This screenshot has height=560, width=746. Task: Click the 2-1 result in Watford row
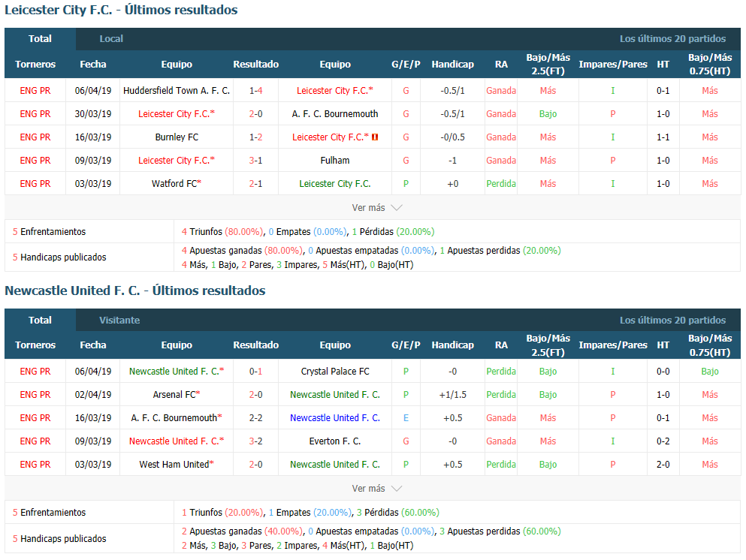256,183
